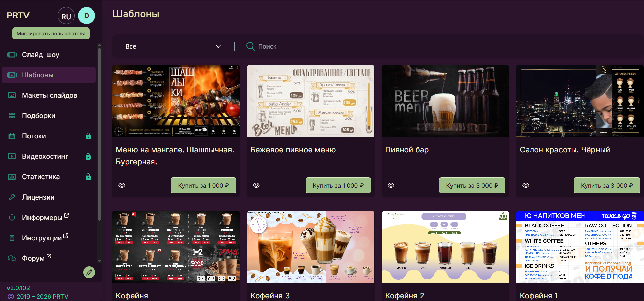The image size is (644, 301).
Task: Preview the Бежевое пивное меню template
Action: tap(256, 185)
